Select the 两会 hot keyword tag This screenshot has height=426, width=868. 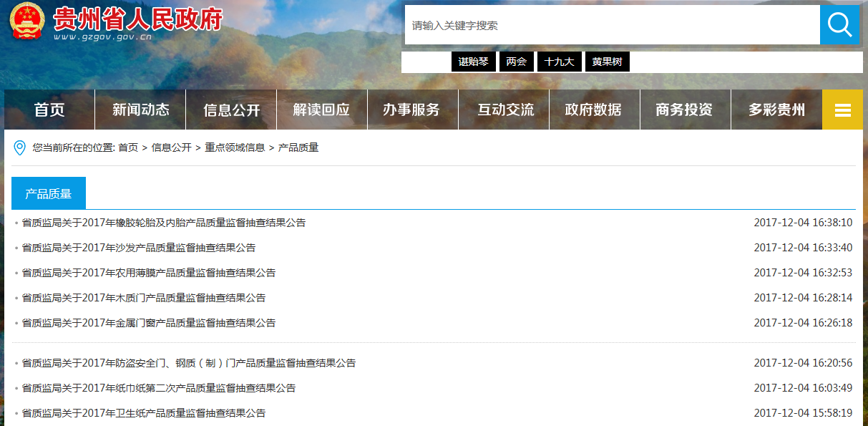point(516,62)
